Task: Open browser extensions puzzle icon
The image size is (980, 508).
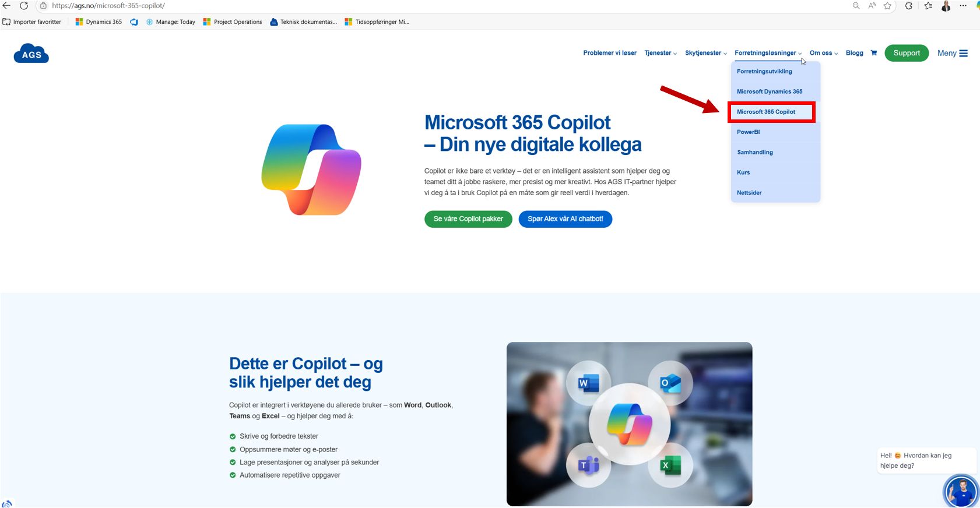Action: pyautogui.click(x=908, y=6)
